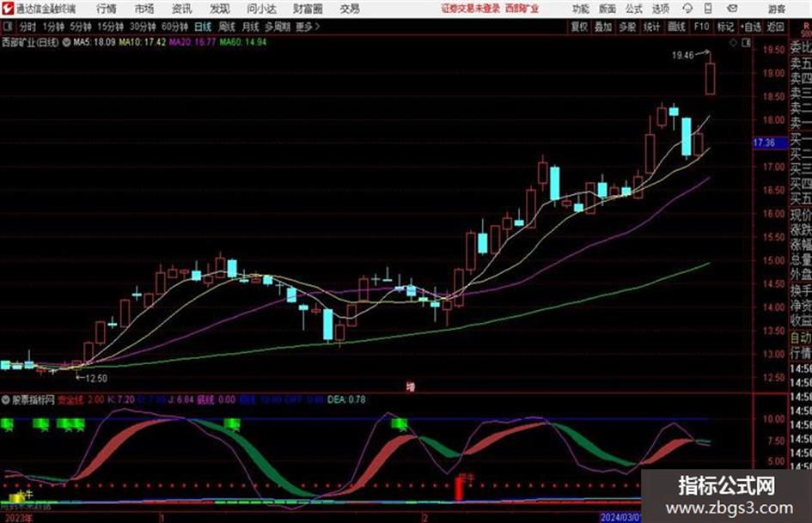Open the mail envelope icon
This screenshot has height=523, width=812.
tap(732, 9)
